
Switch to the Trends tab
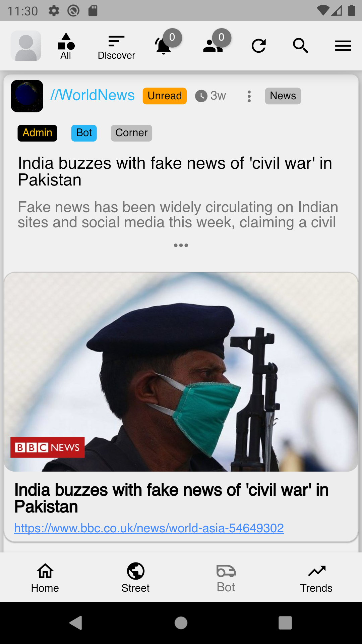(316, 578)
